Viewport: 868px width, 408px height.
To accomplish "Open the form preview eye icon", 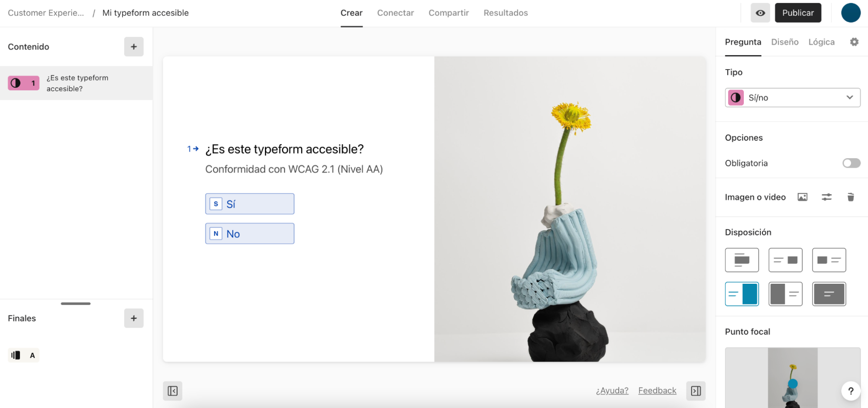I will (760, 13).
